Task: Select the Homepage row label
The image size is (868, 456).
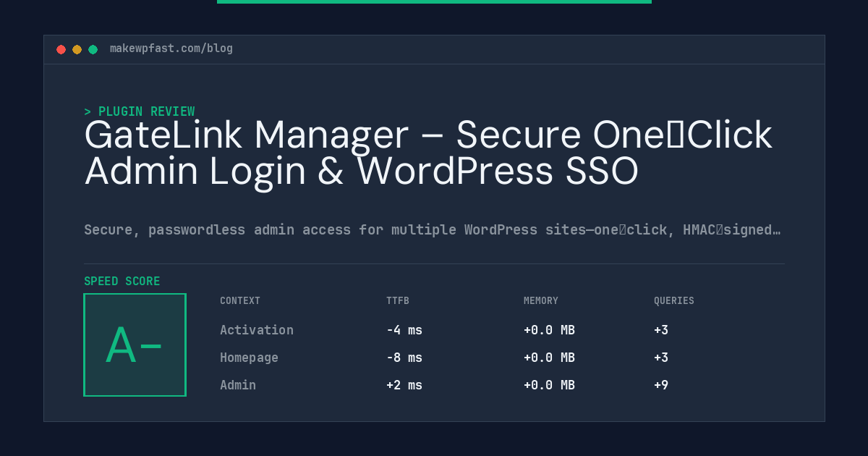Action: pos(249,358)
